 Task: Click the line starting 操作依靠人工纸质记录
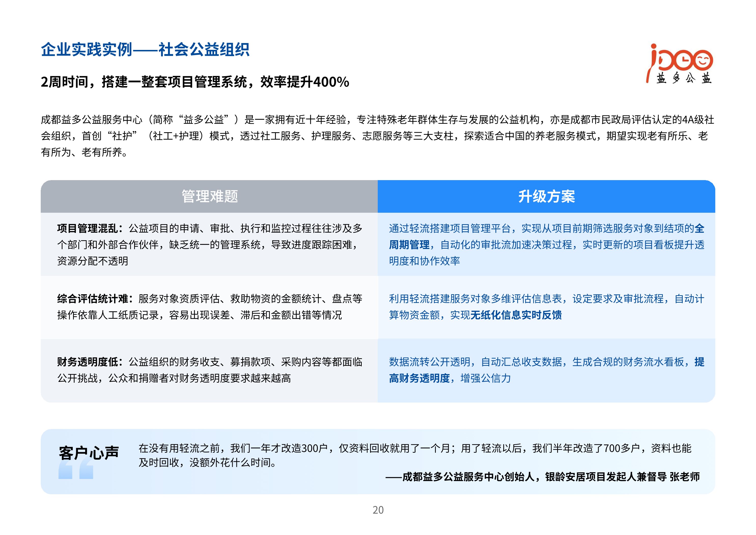click(x=200, y=315)
